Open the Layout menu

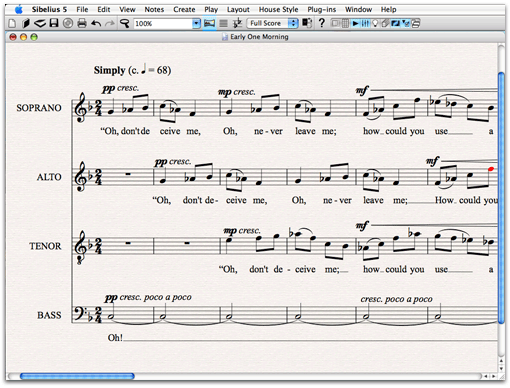(238, 9)
